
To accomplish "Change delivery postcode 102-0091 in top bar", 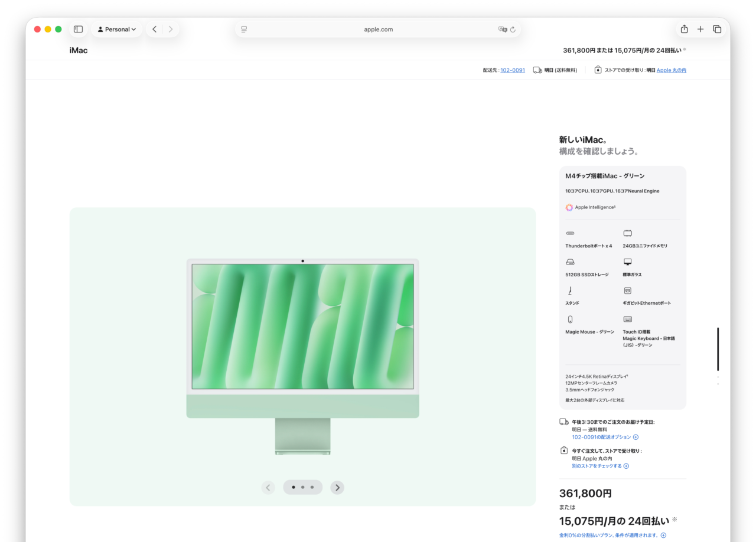I will (x=513, y=70).
